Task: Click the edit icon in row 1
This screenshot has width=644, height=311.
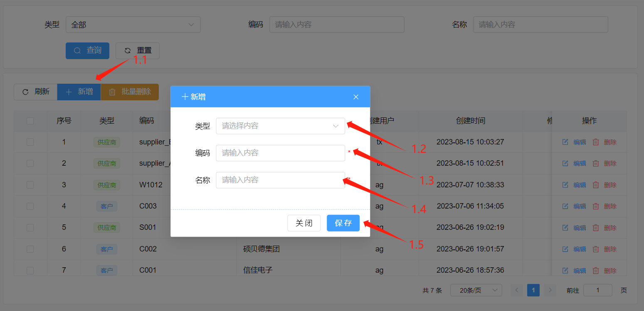Action: click(x=565, y=142)
